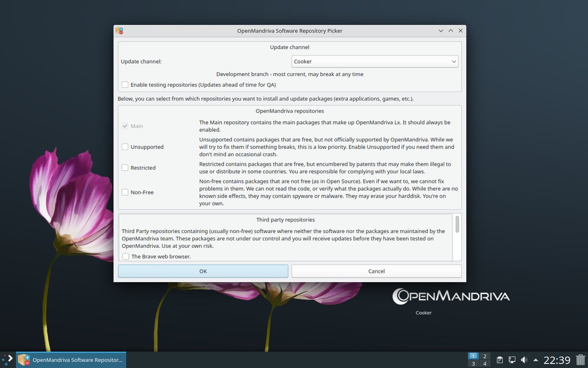
Task: Switch to virtual desktop 1
Action: coord(473,356)
